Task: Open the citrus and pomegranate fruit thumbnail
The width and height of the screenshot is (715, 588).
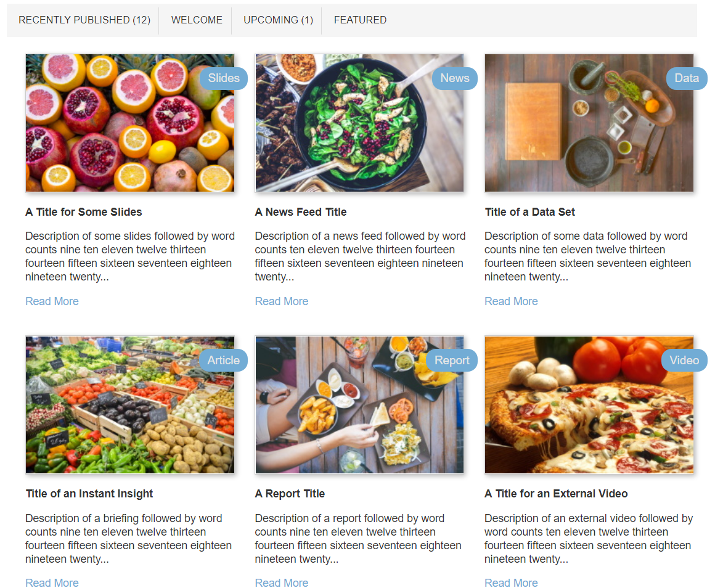Action: click(x=130, y=123)
